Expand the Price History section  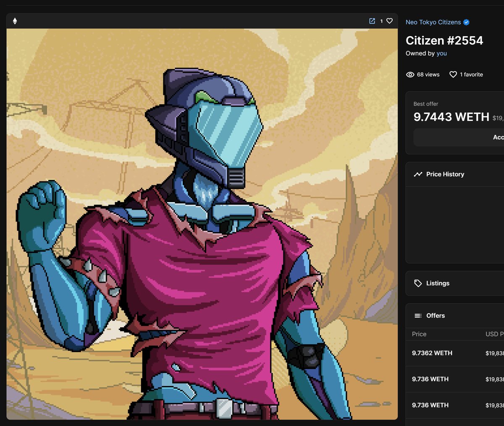click(x=455, y=174)
